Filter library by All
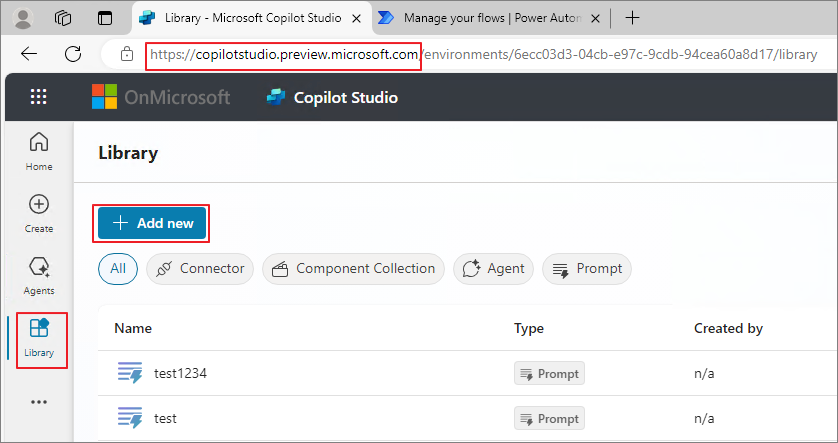 (118, 268)
